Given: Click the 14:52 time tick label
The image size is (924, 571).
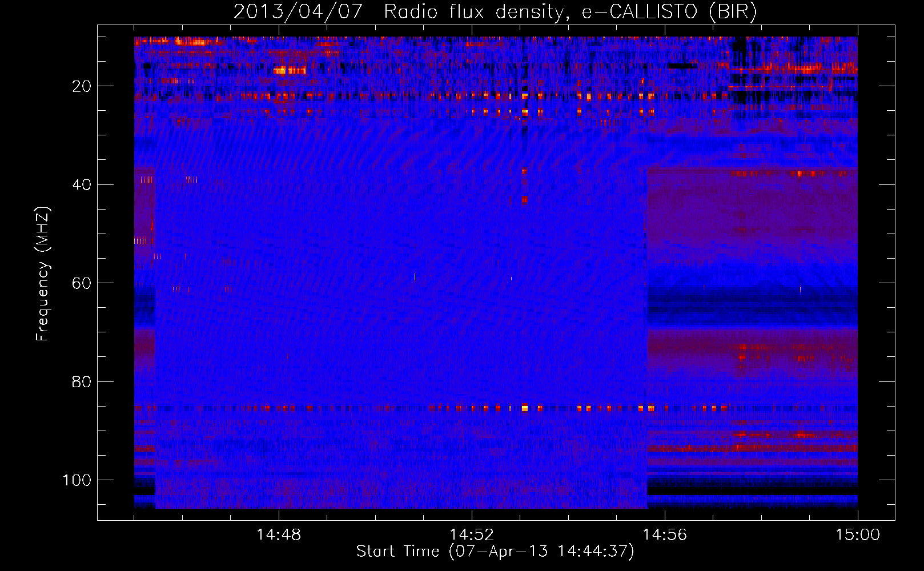Looking at the screenshot, I should click(x=472, y=535).
